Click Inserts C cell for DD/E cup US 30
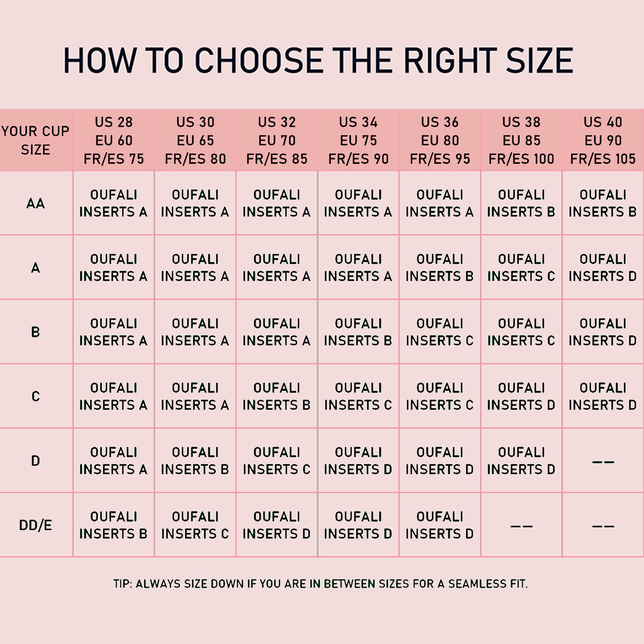 (x=195, y=525)
